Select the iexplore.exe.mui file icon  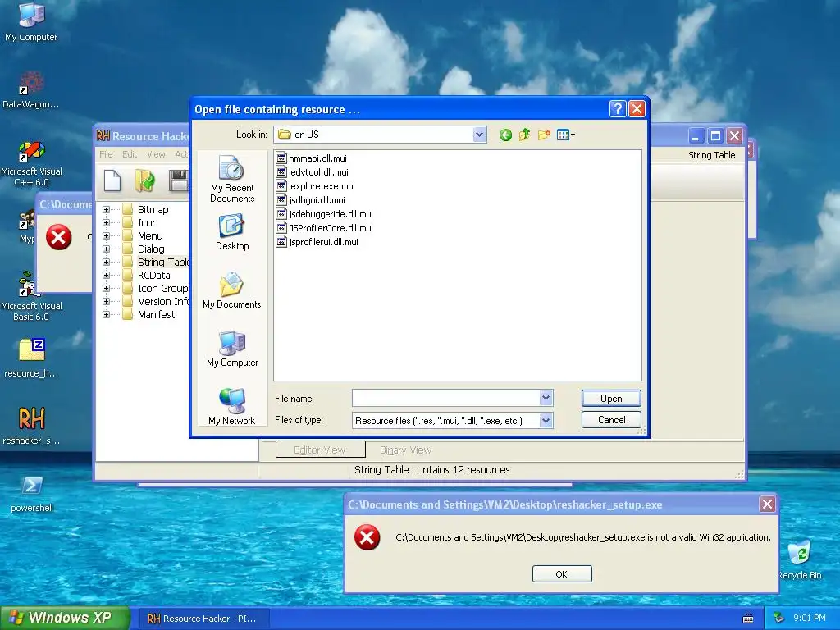pyautogui.click(x=281, y=186)
